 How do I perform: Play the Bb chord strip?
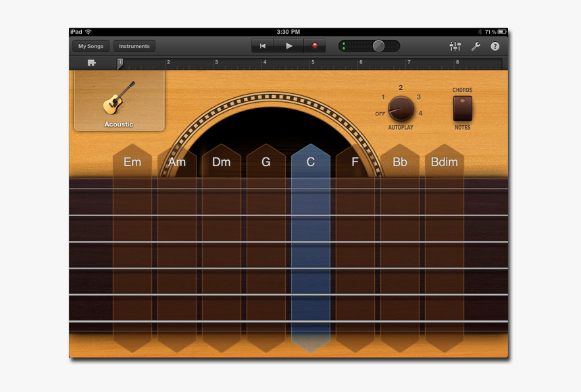400,248
